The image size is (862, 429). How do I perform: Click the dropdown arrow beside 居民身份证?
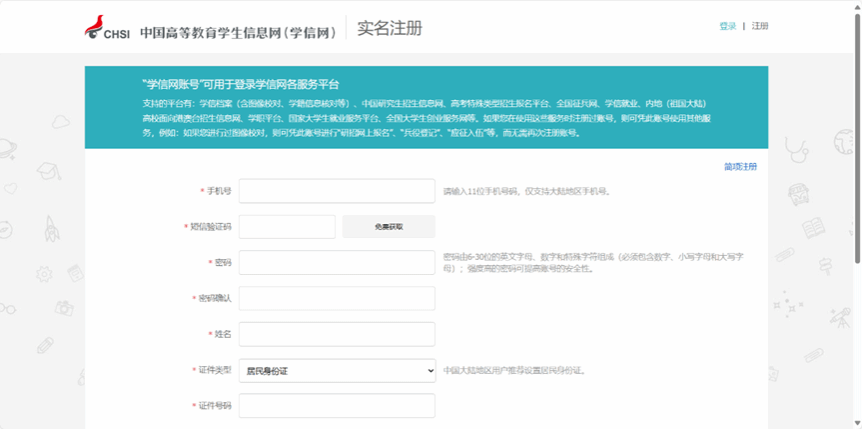(x=429, y=371)
